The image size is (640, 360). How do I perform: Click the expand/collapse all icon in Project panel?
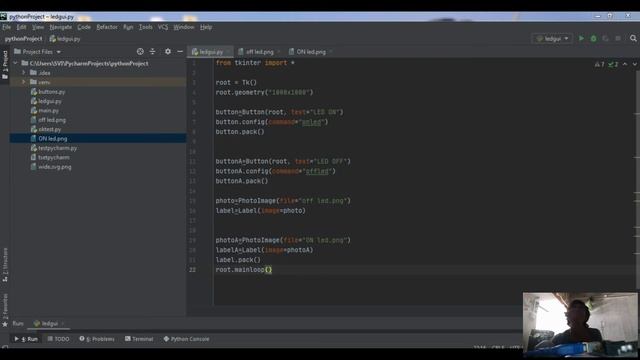coord(153,51)
